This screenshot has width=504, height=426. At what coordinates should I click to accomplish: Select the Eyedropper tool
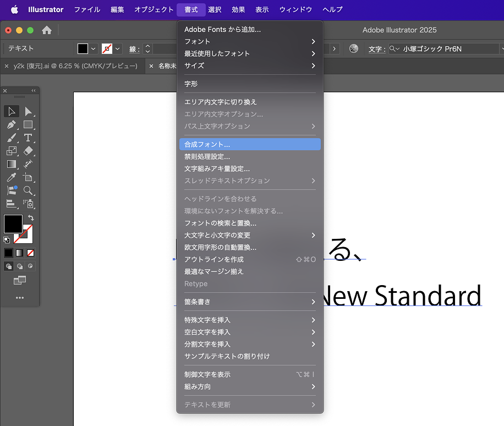click(12, 177)
